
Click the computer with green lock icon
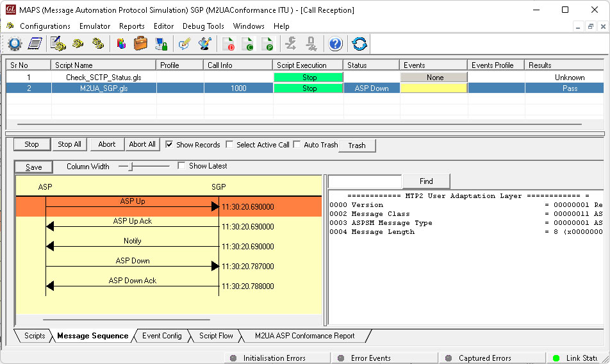(x=161, y=44)
